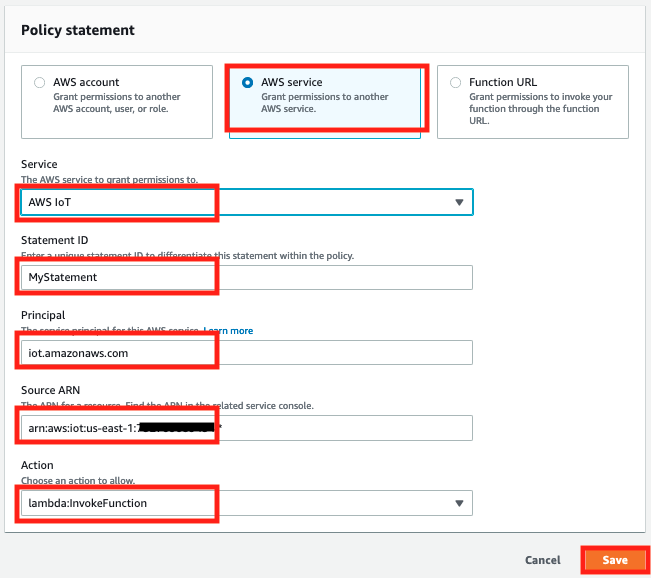
Task: Click the Principal field with iot.amazonaws.com
Action: [x=247, y=353]
